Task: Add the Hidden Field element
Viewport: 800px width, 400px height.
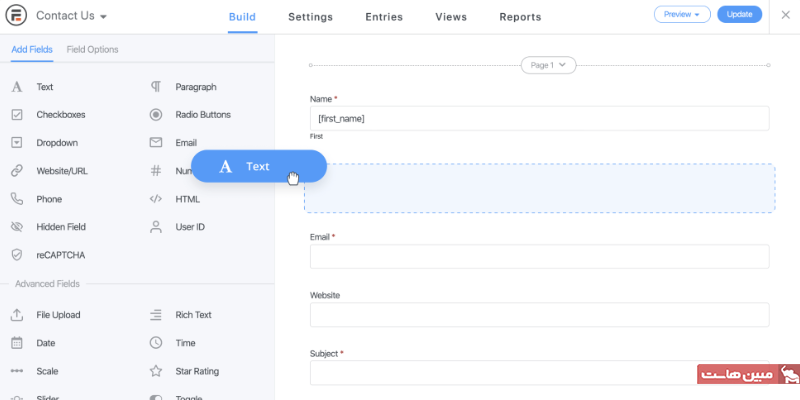Action: (60, 227)
